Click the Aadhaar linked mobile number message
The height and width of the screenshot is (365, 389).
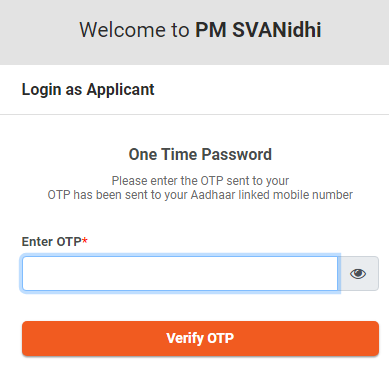200,195
